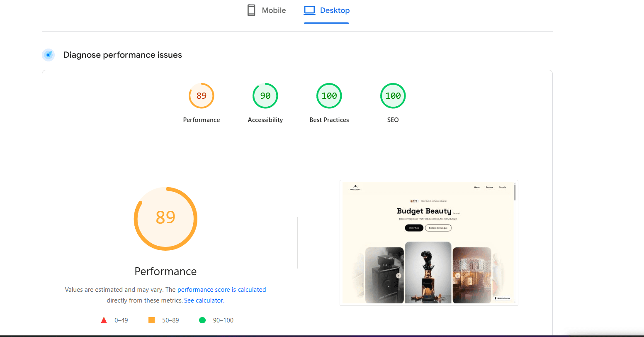
Task: Click the Budget Beauty page preview thumbnail
Action: tap(429, 242)
